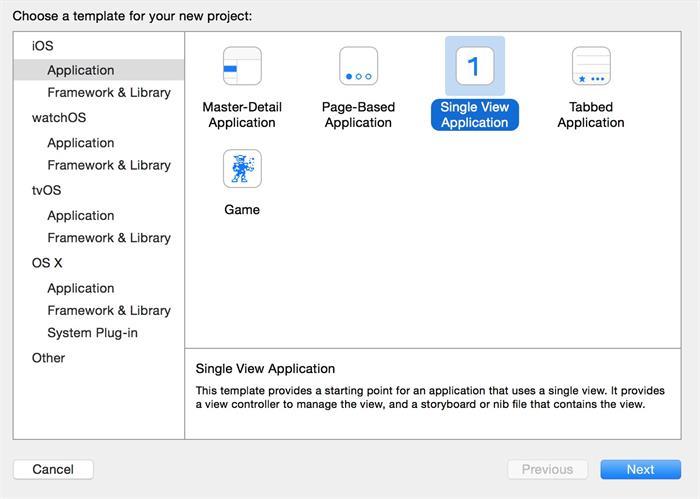The image size is (700, 499).
Task: Click the Single View Application icon
Action: pos(474,66)
